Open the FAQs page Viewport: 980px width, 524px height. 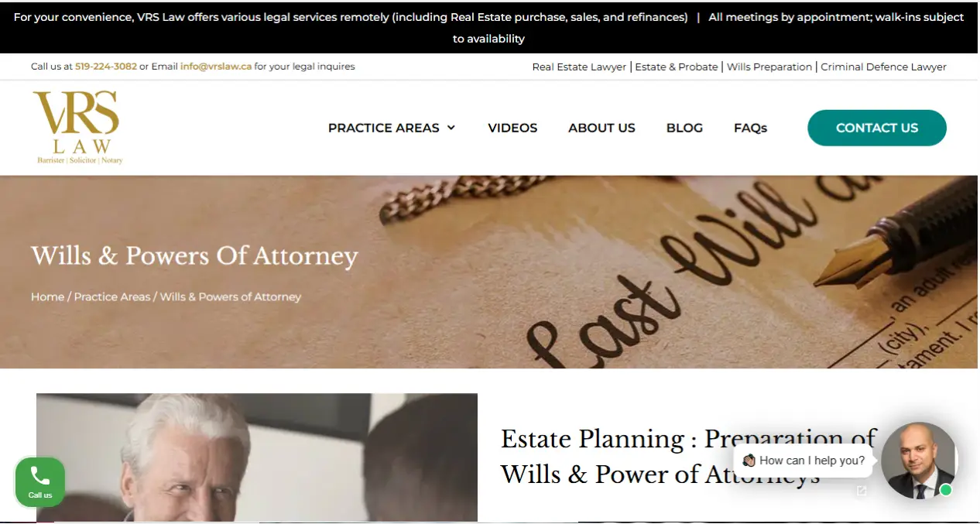(750, 128)
